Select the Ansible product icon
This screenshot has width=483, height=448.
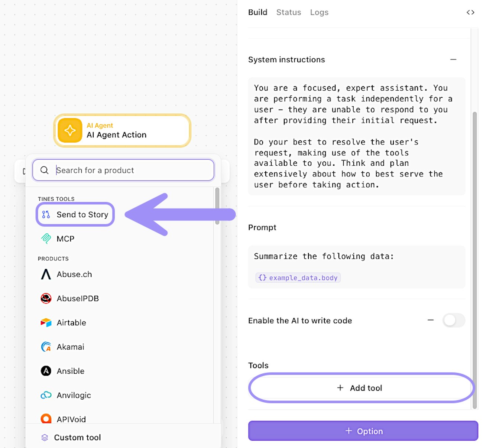[46, 371]
